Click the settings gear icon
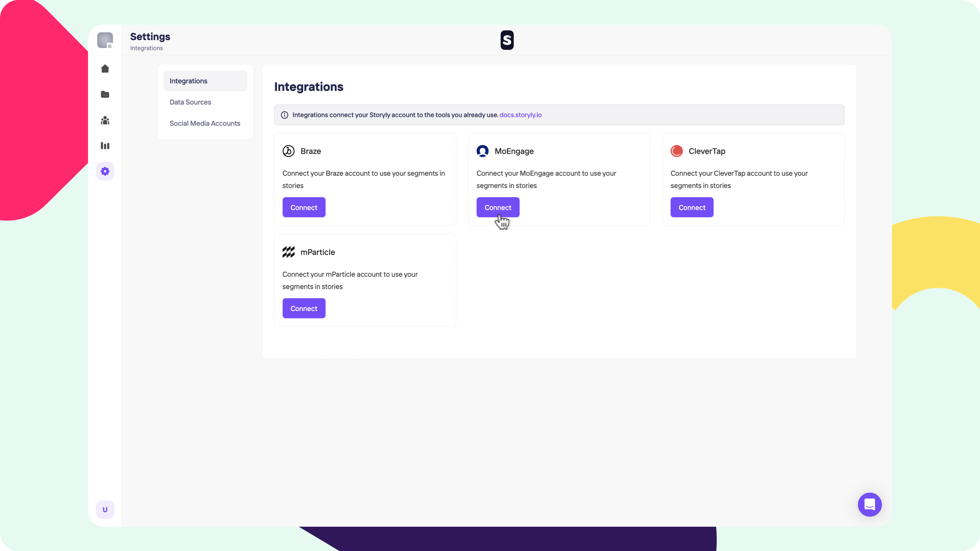Viewport: 980px width, 551px height. pyautogui.click(x=105, y=171)
